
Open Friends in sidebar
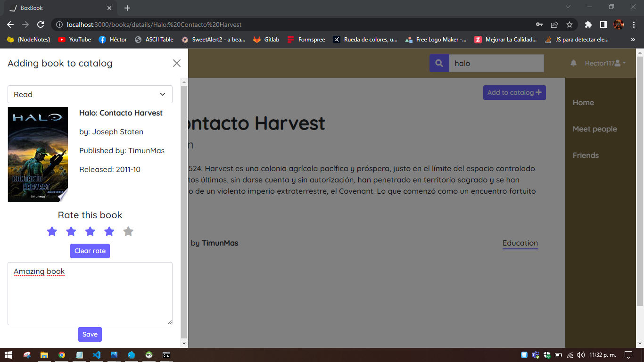tap(586, 155)
